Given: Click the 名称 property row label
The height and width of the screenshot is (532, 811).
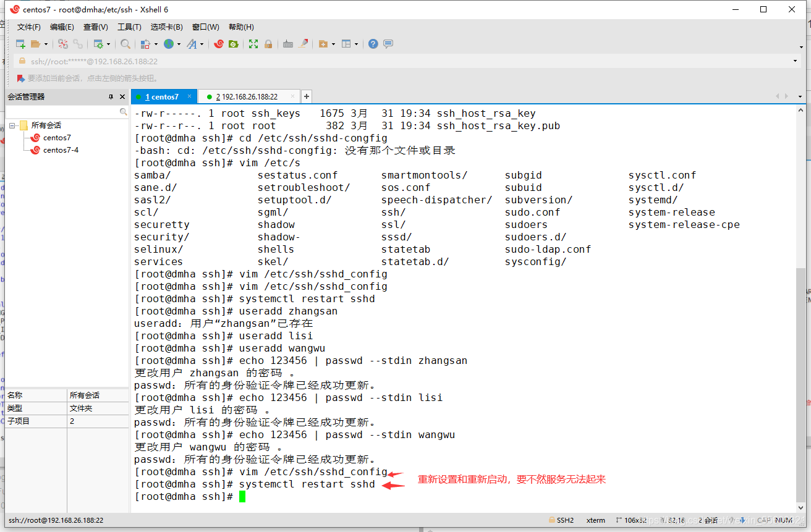Looking at the screenshot, I should 15,395.
